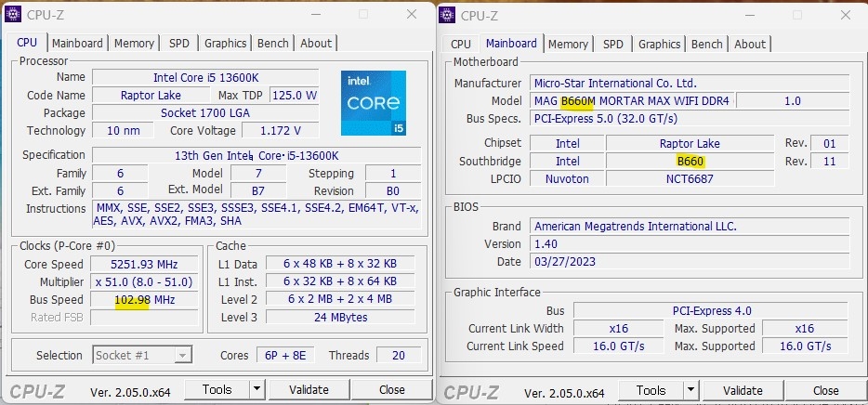Click the Name field 'Intel Core i5 13600K'
The height and width of the screenshot is (405, 868).
pos(205,77)
